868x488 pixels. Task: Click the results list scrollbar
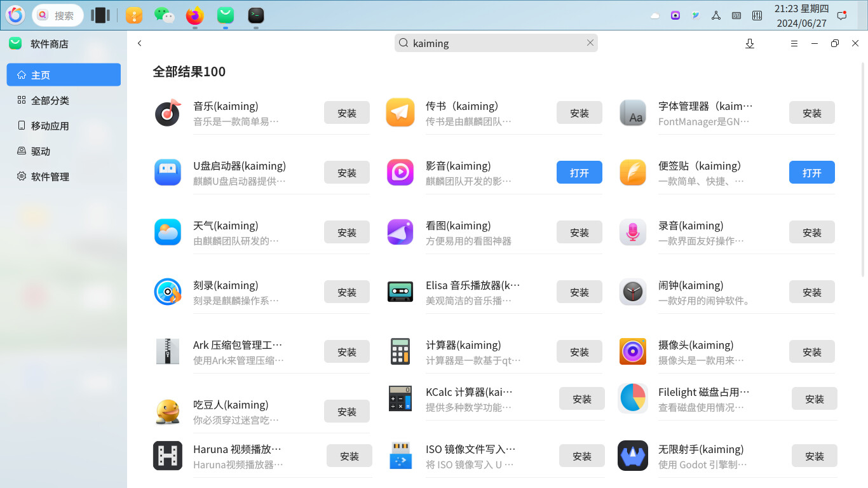pyautogui.click(x=863, y=170)
